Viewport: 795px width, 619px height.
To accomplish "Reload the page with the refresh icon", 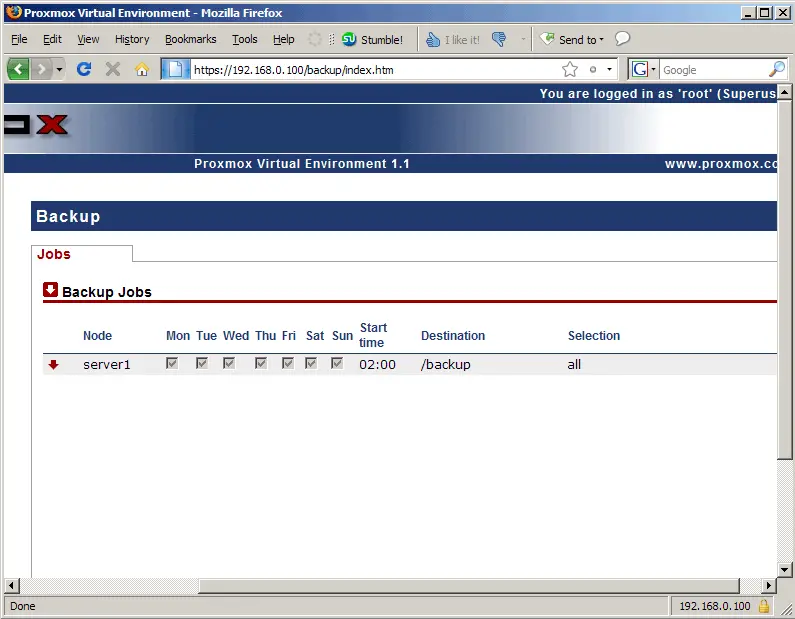I will pos(84,69).
